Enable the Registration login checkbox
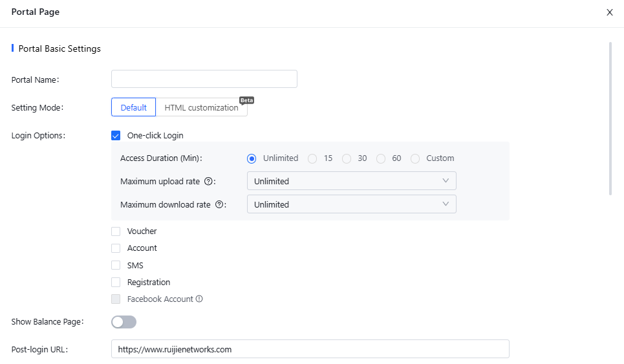This screenshot has height=364, width=624. pyautogui.click(x=116, y=283)
